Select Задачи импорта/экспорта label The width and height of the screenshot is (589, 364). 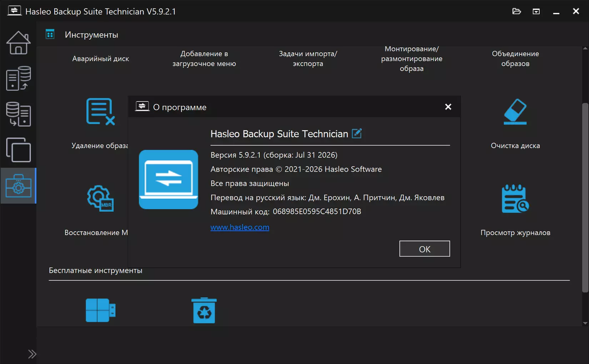[308, 59]
